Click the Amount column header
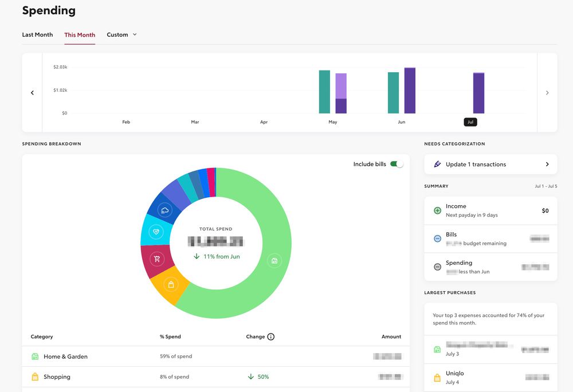Screen dimensions: 573x392 point(391,337)
